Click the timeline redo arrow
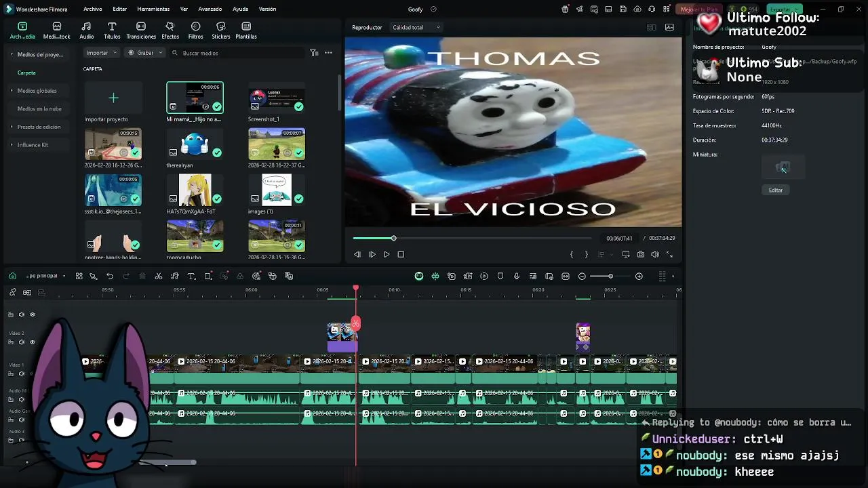The image size is (868, 488). (126, 276)
